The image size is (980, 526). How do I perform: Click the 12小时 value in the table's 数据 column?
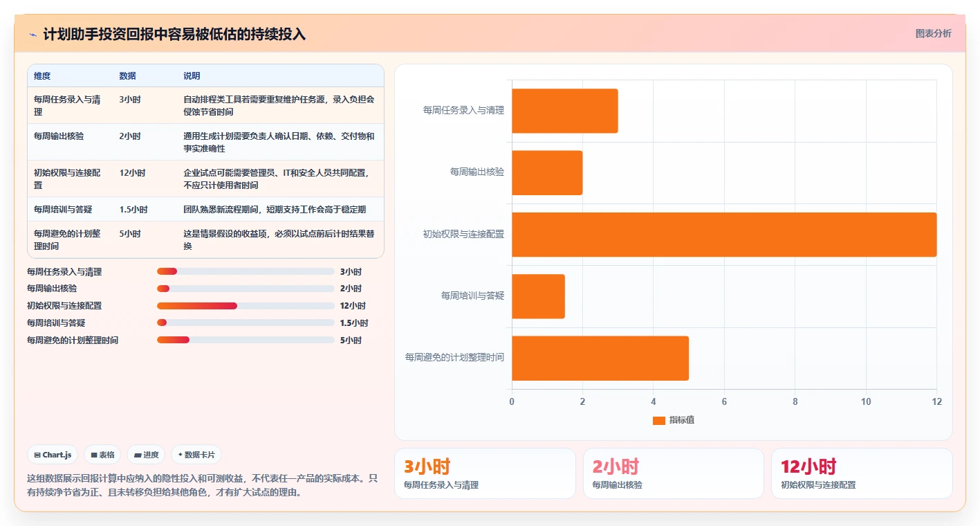click(x=132, y=173)
